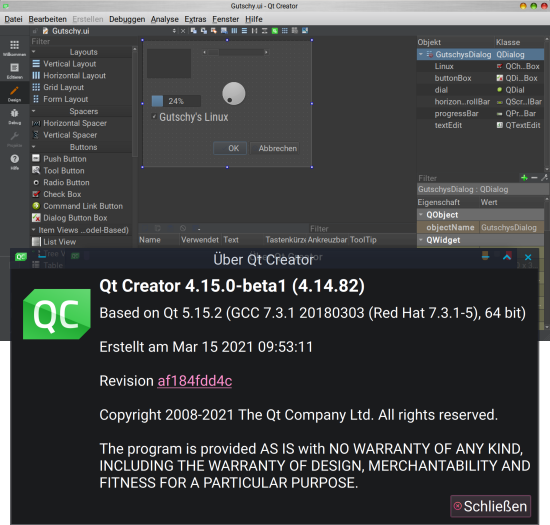Click the text edit box on the form
Viewport: 550px width, 525px height.
[169, 63]
